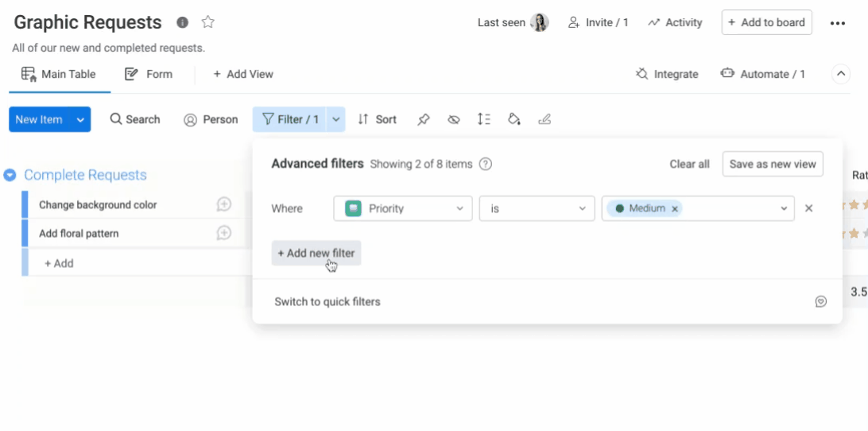This screenshot has width=868, height=431.
Task: Collapse the Complete Requests group
Action: pos(10,175)
